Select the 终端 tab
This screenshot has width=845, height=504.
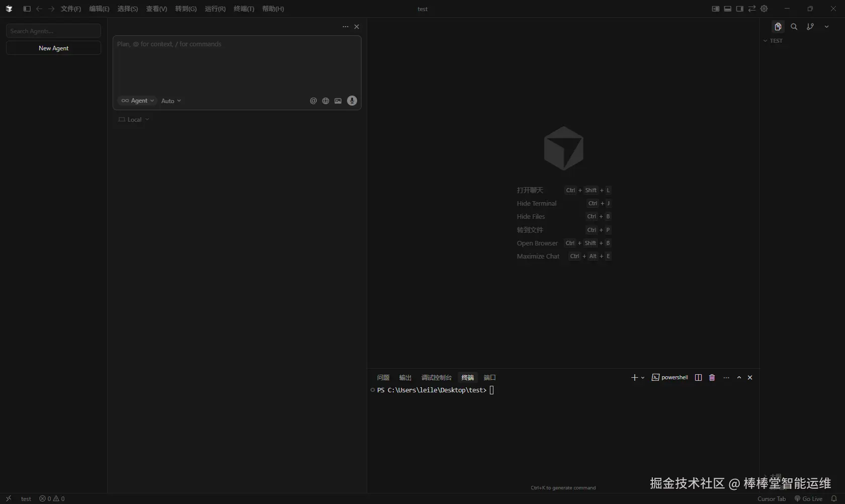point(468,377)
